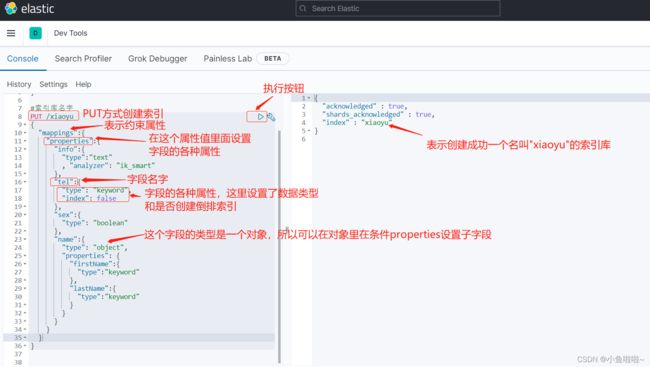
Task: Focus the Search Elastic field
Action: pos(398,8)
